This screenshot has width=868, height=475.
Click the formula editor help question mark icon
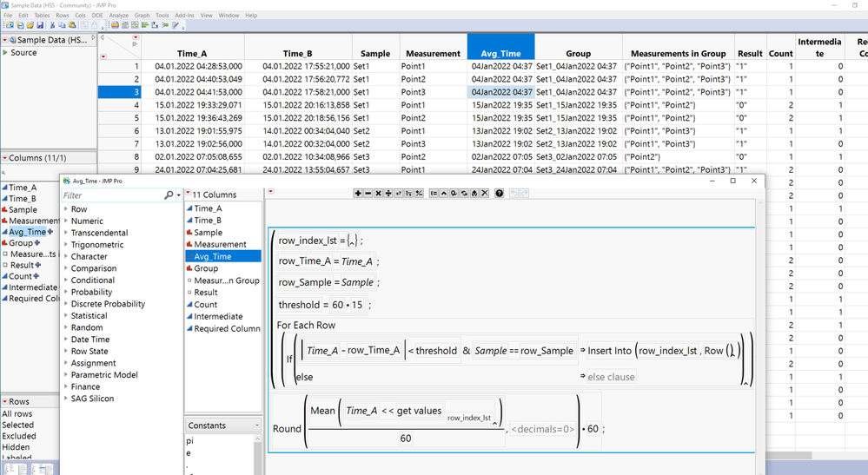pyautogui.click(x=500, y=194)
